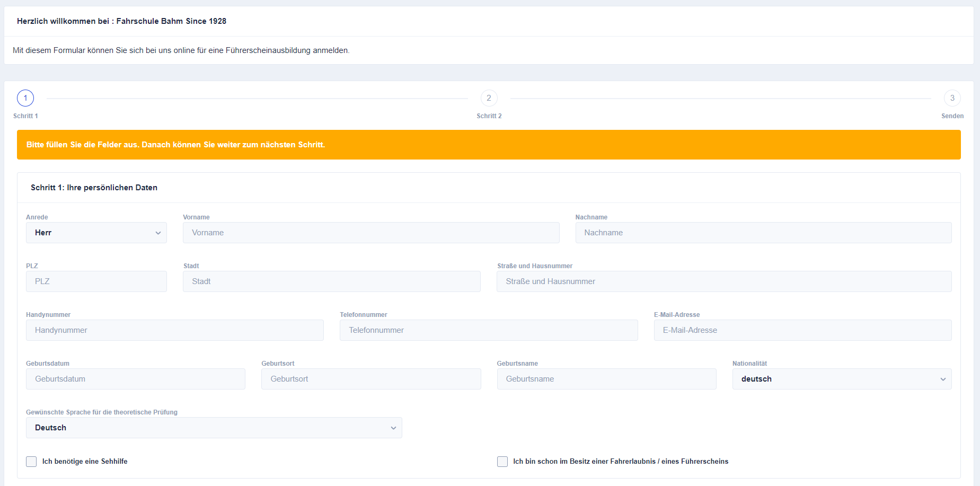Image resolution: width=980 pixels, height=486 pixels.
Task: Click into the Nachname text field
Action: pos(763,233)
